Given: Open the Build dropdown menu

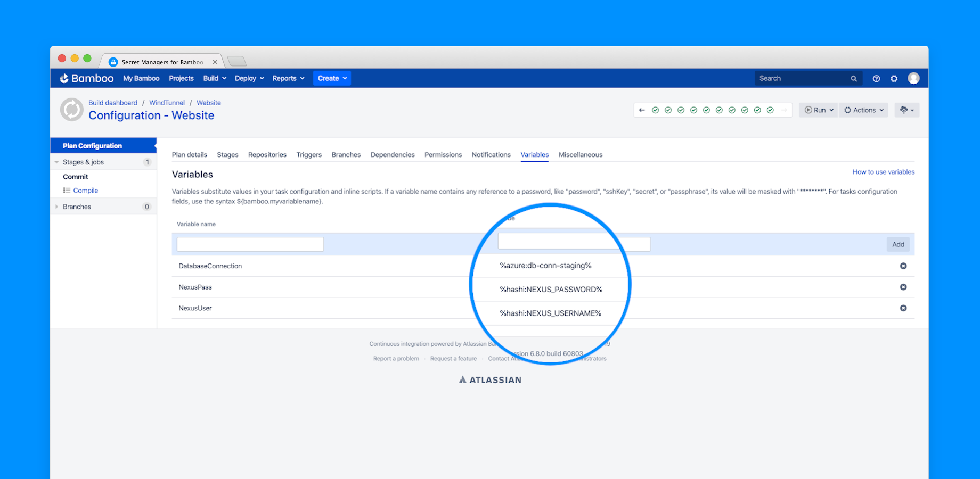Looking at the screenshot, I should coord(215,78).
